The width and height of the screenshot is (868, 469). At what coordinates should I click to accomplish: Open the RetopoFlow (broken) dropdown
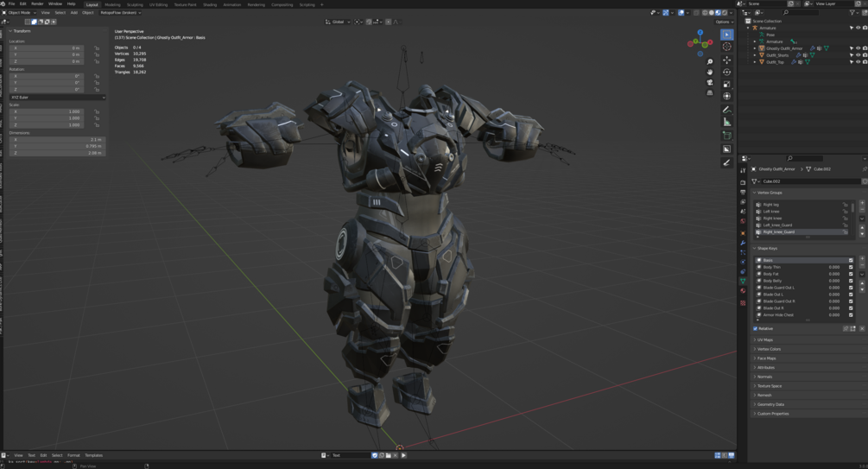120,13
